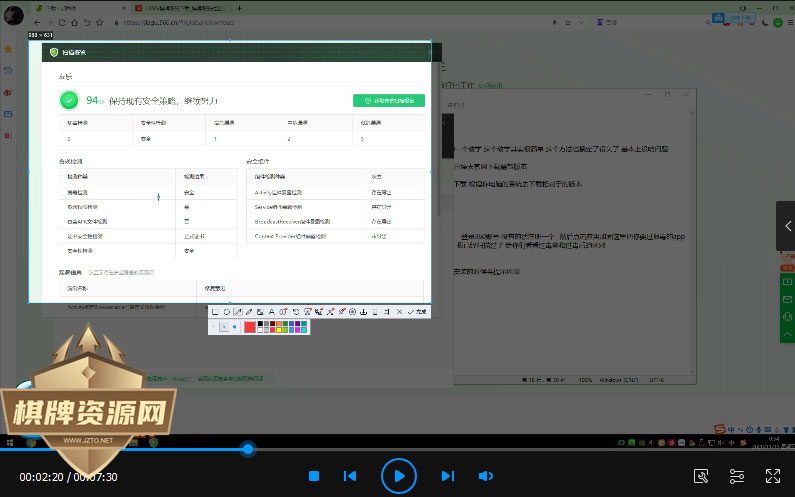Go to the browser home page
This screenshot has width=795, height=497.
tap(74, 22)
